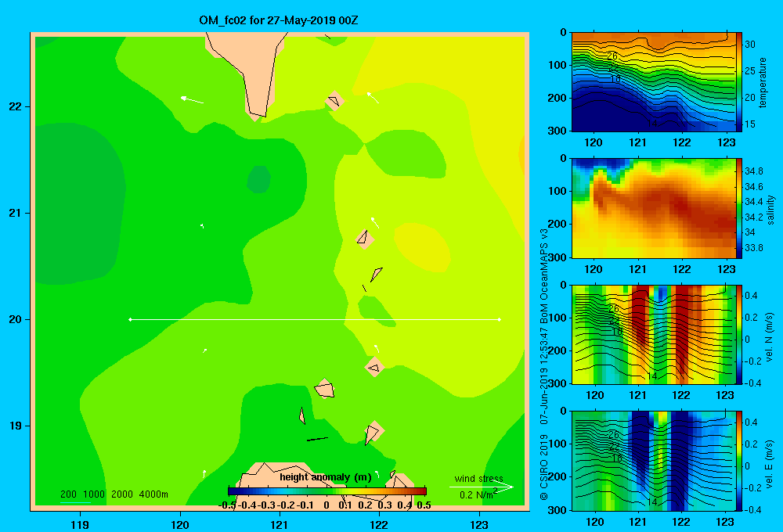
Task: Click the west endpoint of the white transect line
Action: click(x=130, y=319)
